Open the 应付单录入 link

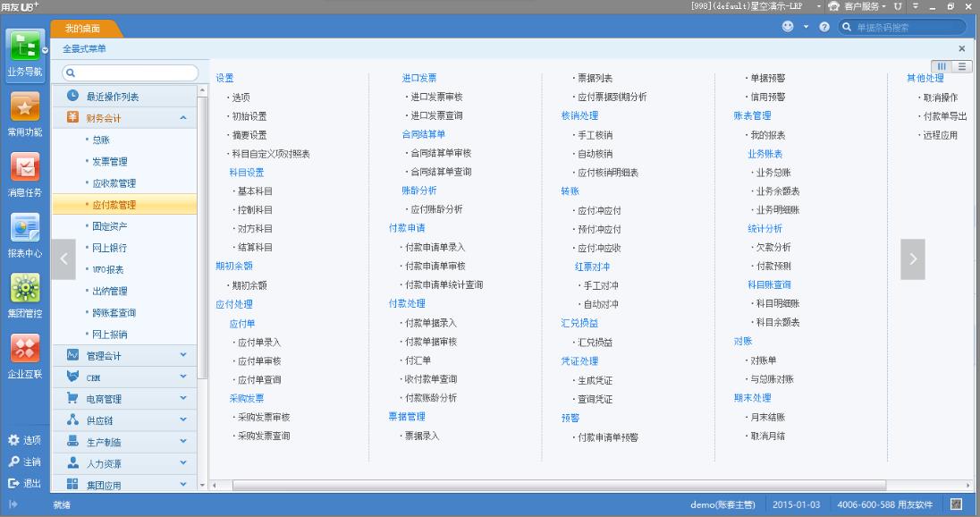[x=259, y=343]
